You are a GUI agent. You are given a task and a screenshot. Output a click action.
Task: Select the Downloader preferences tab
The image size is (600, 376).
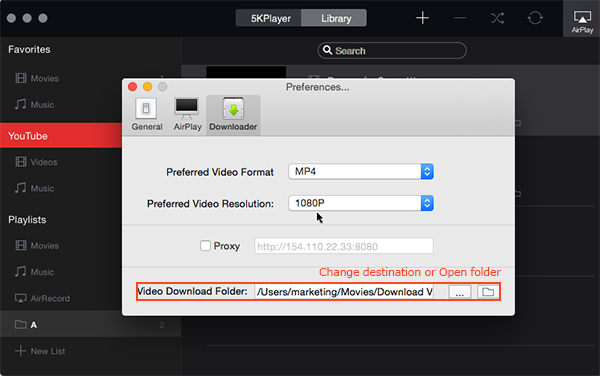click(233, 115)
